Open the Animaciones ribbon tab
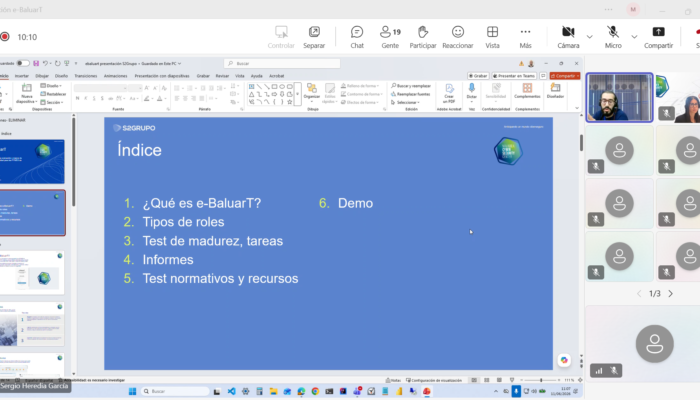Screen dimensions: 700x400 115,76
